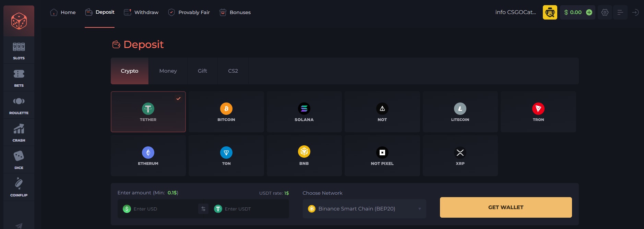644x229 pixels.
Task: Open the Dice game in sidebar
Action: click(19, 160)
